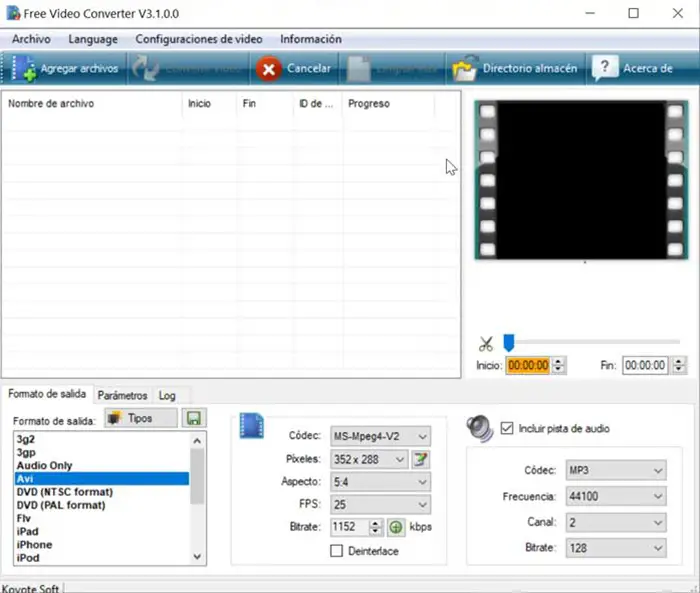Click the Fin time spinner arrows

(678, 365)
